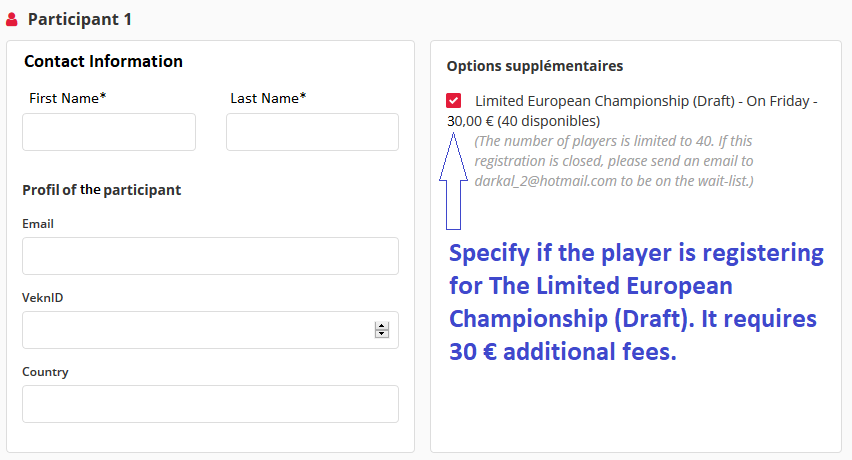The image size is (852, 460).
Task: Click the red participant person icon
Action: click(x=11, y=20)
